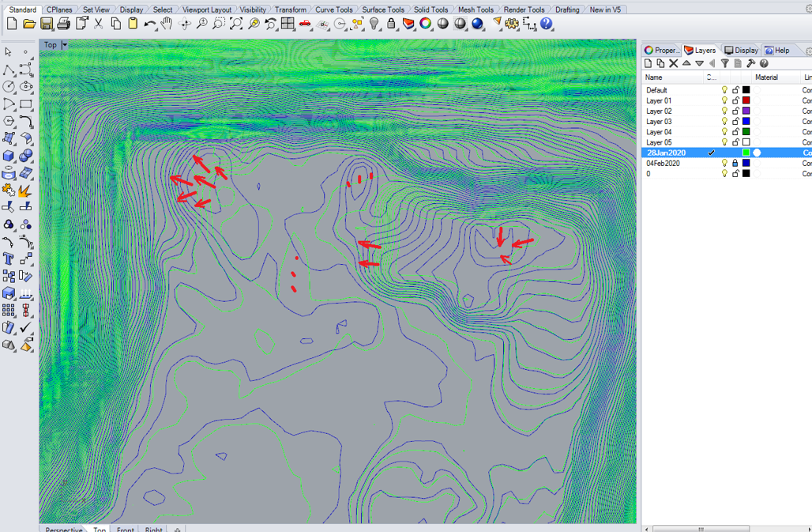812x532 pixels.
Task: Unlock the 04Feb2020 layer padlock
Action: (735, 163)
